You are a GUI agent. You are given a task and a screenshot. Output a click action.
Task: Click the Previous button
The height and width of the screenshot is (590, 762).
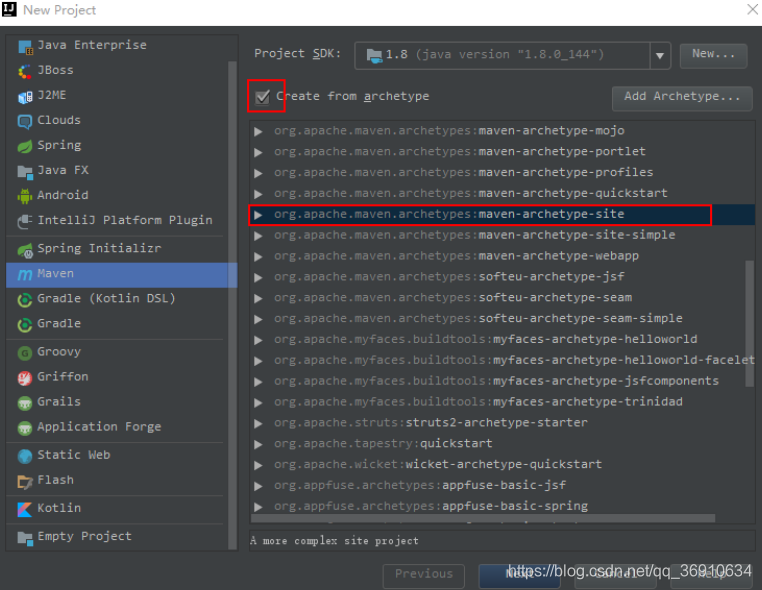(x=423, y=575)
